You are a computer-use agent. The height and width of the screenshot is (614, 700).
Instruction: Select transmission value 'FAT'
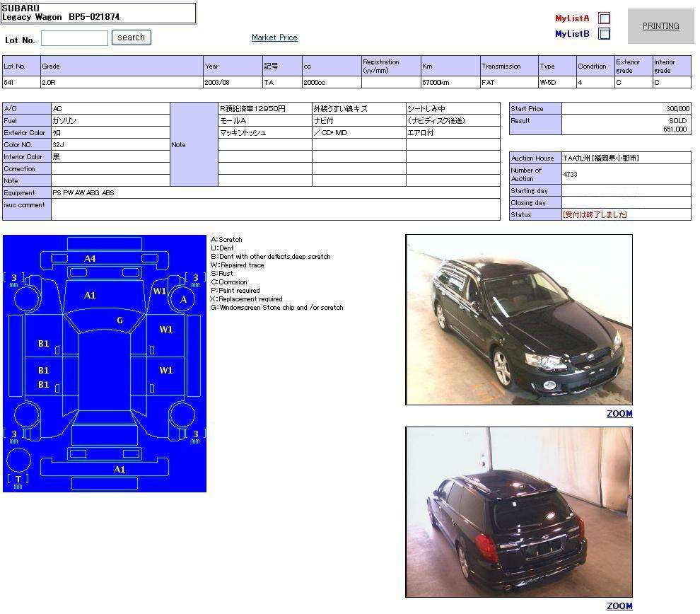click(x=488, y=83)
